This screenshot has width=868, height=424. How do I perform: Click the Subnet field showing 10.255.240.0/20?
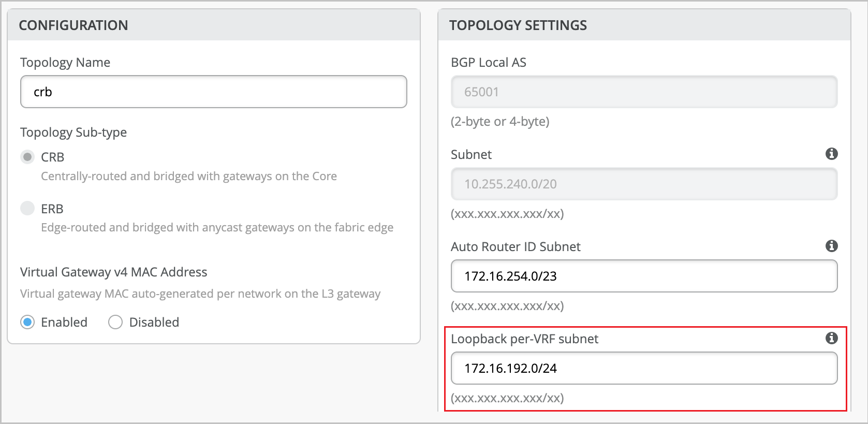click(644, 184)
